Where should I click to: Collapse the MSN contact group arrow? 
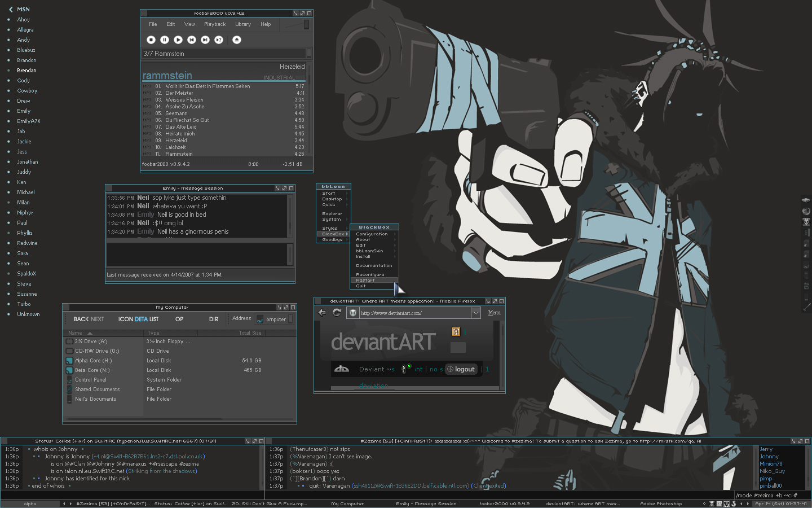tap(10, 10)
